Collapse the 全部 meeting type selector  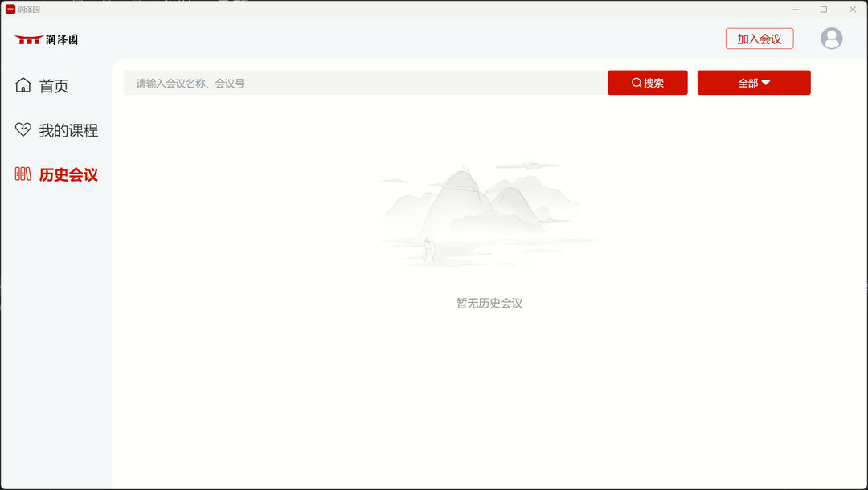[x=754, y=82]
